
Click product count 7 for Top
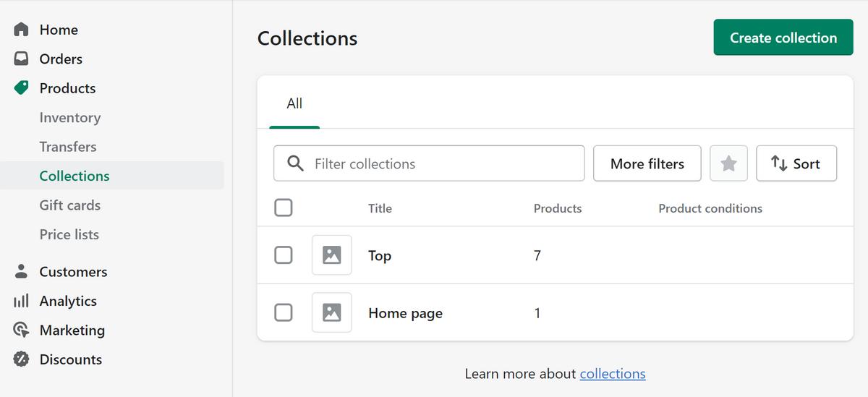click(537, 255)
